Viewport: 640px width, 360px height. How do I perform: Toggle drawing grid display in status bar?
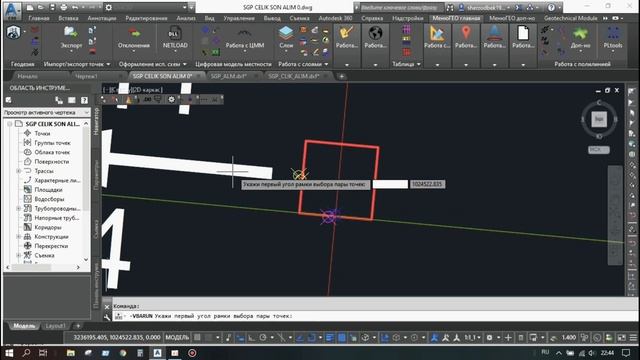click(197, 338)
